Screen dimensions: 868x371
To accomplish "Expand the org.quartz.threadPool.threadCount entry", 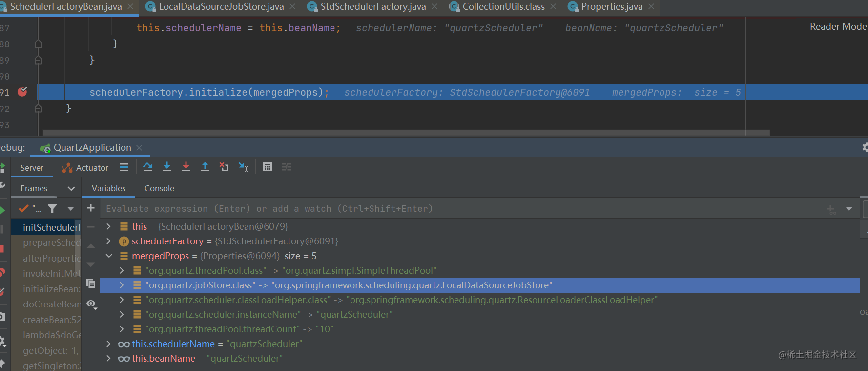I will (x=122, y=329).
